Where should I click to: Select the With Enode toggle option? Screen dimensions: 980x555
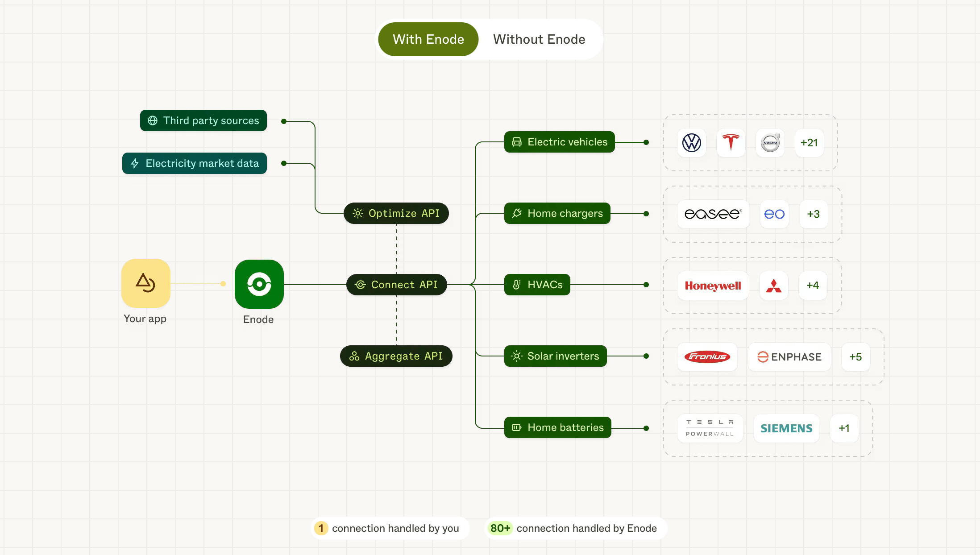tap(428, 39)
